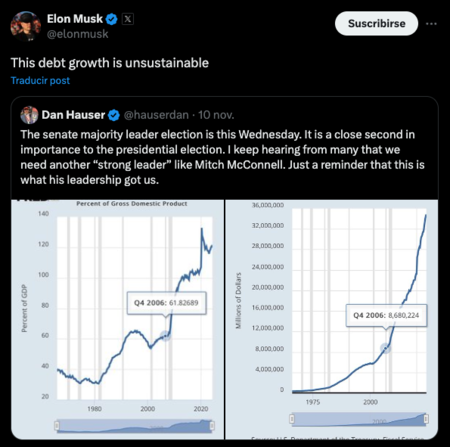Screen dimensions: 450x447
Task: Click Dan Hauser's verified badge
Action: click(x=114, y=115)
